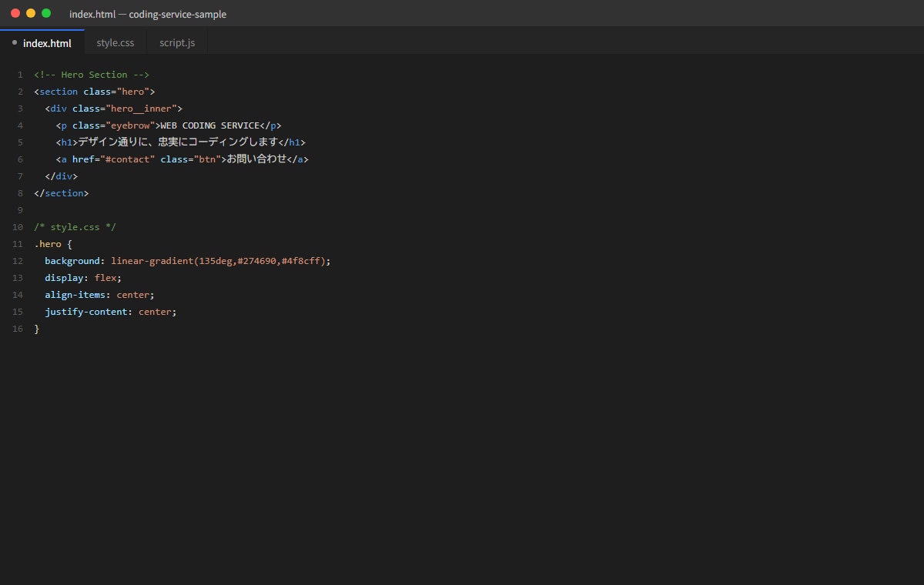Click the Hero Section comment text

[92, 75]
